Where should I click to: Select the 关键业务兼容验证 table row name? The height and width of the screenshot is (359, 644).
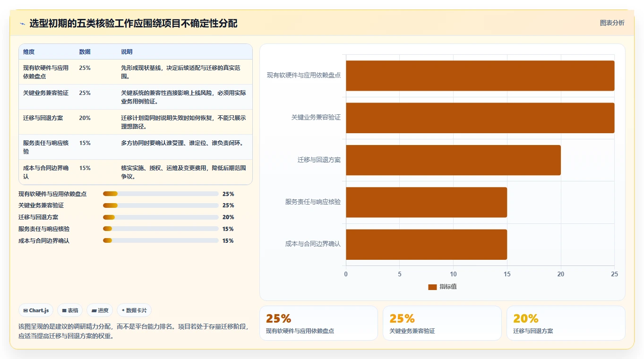coord(46,93)
